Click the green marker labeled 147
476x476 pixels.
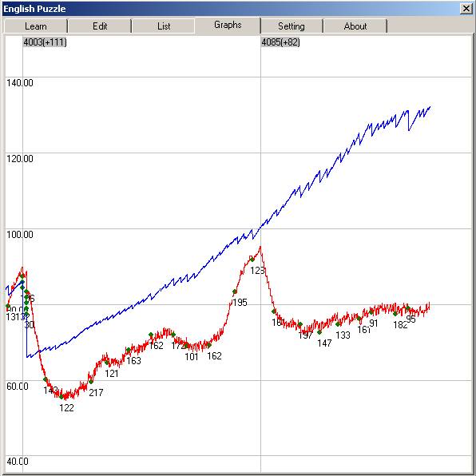click(x=319, y=332)
